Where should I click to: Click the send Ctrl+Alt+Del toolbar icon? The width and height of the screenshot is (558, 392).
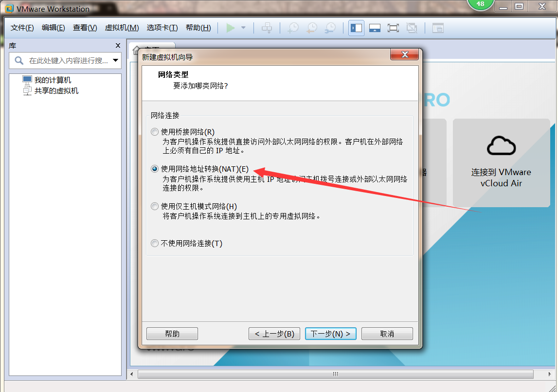(267, 28)
